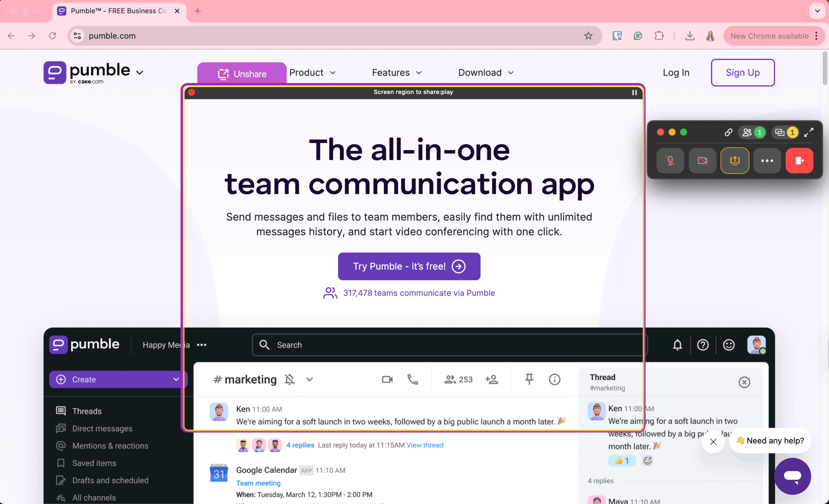Expand the Download menu chevron
Image resolution: width=829 pixels, height=504 pixels.
coord(511,73)
